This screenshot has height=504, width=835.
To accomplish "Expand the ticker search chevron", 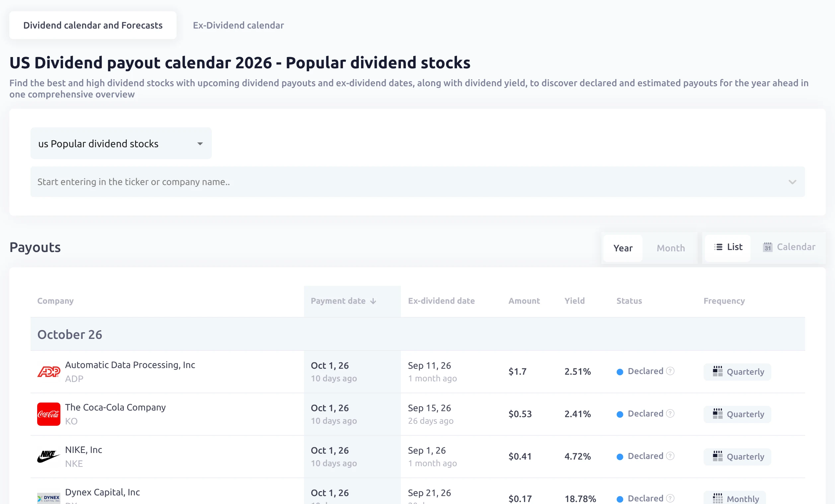I will pos(792,182).
